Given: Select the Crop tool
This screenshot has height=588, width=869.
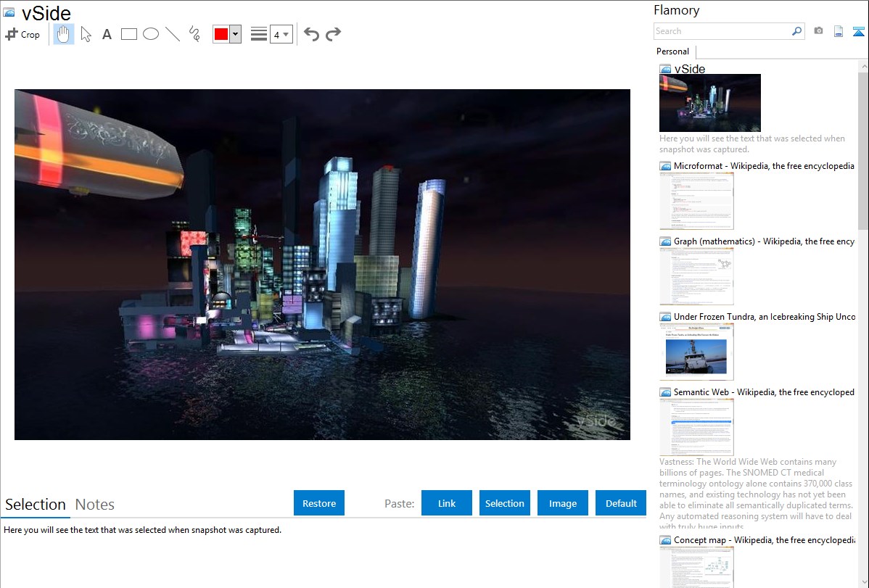Looking at the screenshot, I should (22, 34).
